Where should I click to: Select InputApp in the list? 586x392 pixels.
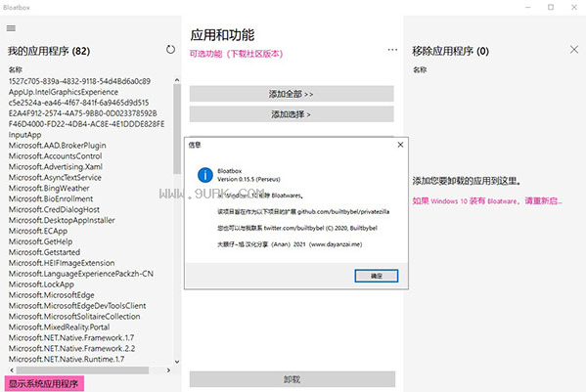pyautogui.click(x=24, y=135)
